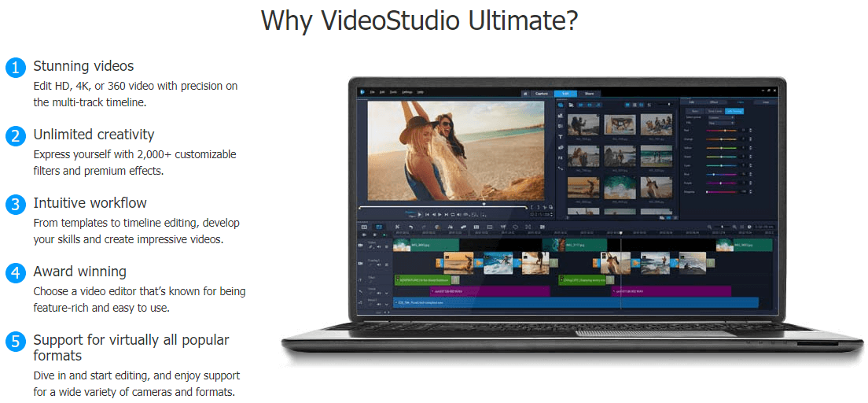Mute the Overlay track speaker icon
The image size is (868, 403).
click(379, 265)
